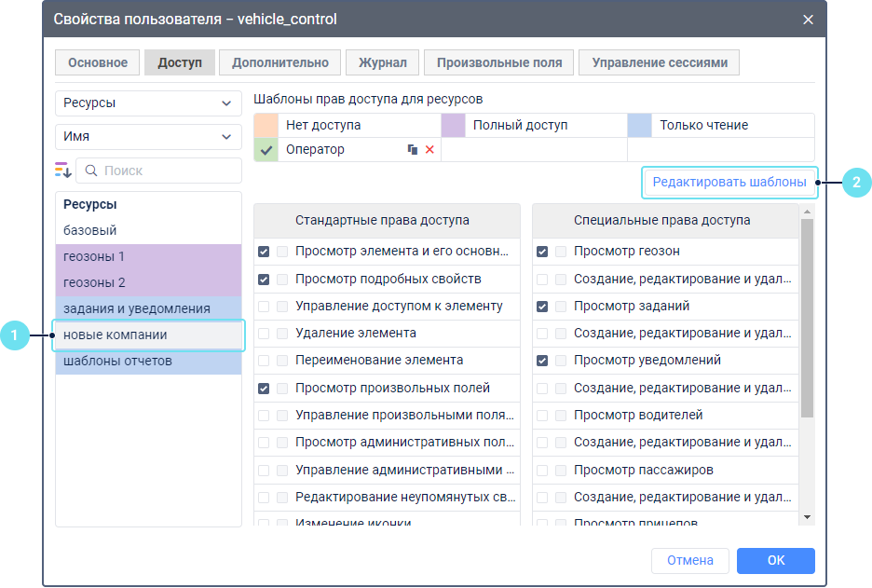Uncheck Просмотр подробных свойств checkbox
The image size is (872, 588).
264,279
